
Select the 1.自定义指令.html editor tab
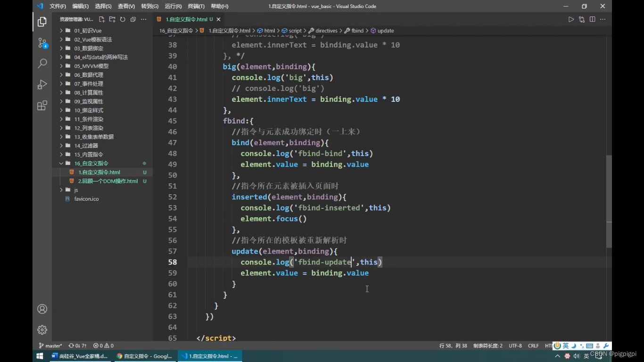[x=189, y=19]
